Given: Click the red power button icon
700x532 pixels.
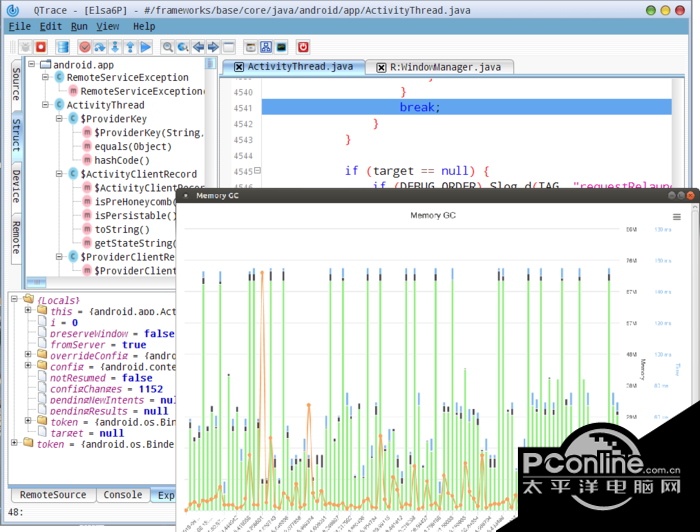Looking at the screenshot, I should [x=303, y=47].
